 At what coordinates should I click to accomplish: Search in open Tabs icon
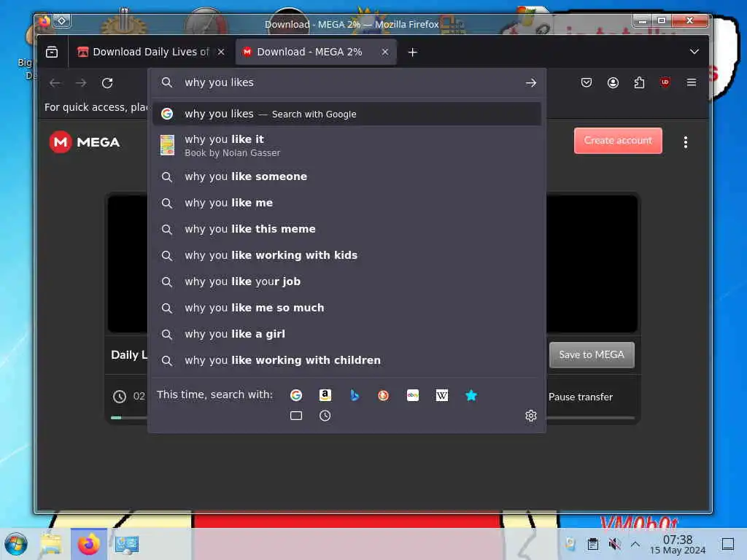296,416
